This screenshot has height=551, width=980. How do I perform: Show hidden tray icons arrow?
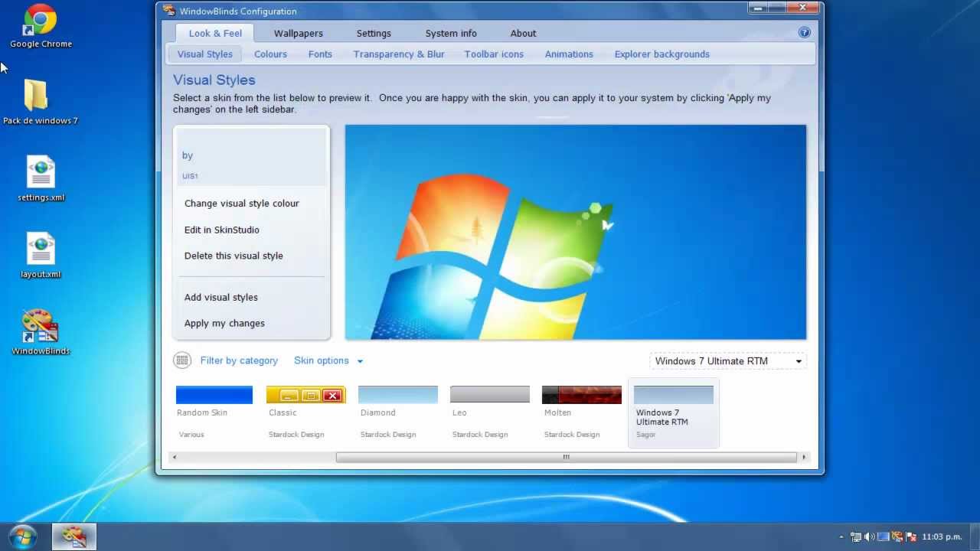(x=841, y=537)
